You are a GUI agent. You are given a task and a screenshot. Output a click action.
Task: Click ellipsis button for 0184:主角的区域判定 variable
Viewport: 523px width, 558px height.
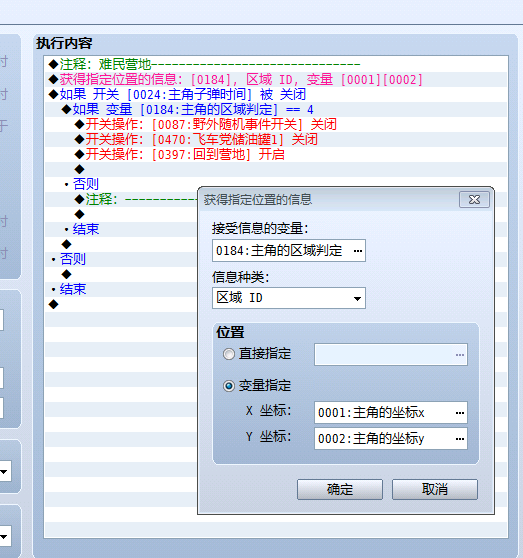pos(358,251)
